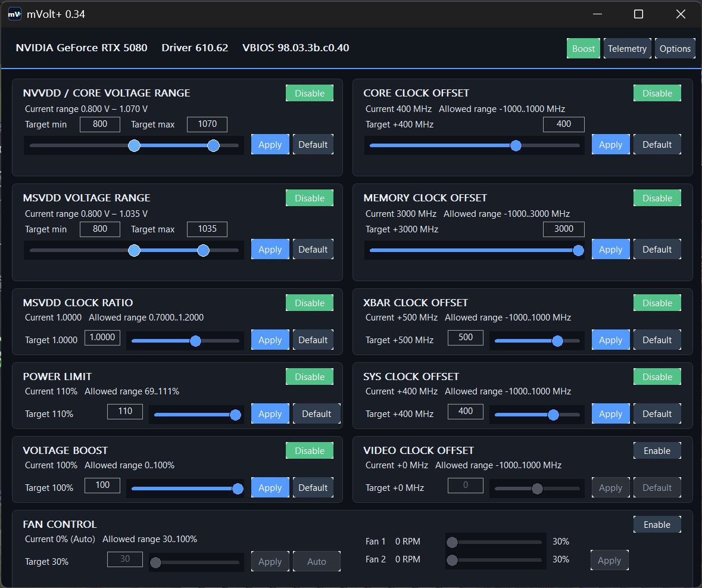
Task: Click the Core Clock Offset slider handle
Action: pos(516,145)
